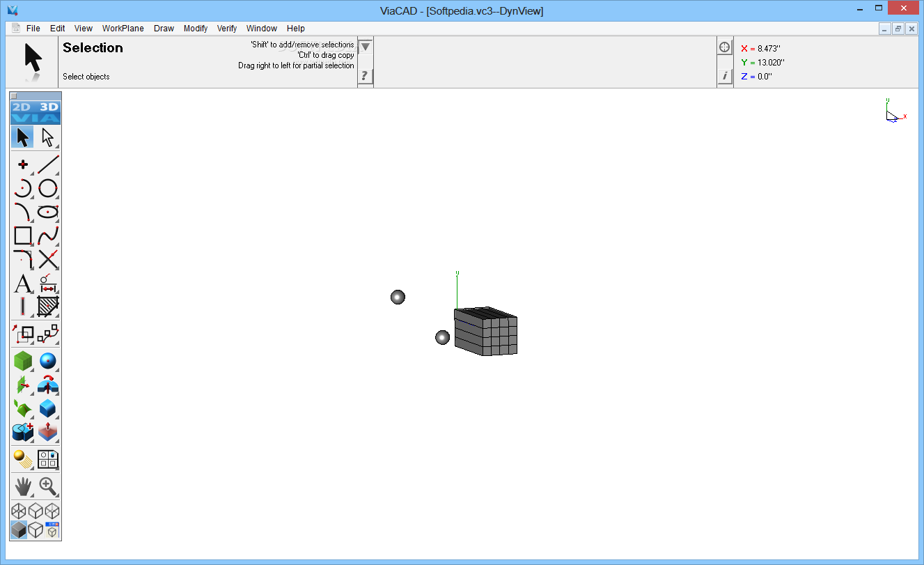This screenshot has height=565, width=924.
Task: Select the upper gray sphere in viewport
Action: 398,297
